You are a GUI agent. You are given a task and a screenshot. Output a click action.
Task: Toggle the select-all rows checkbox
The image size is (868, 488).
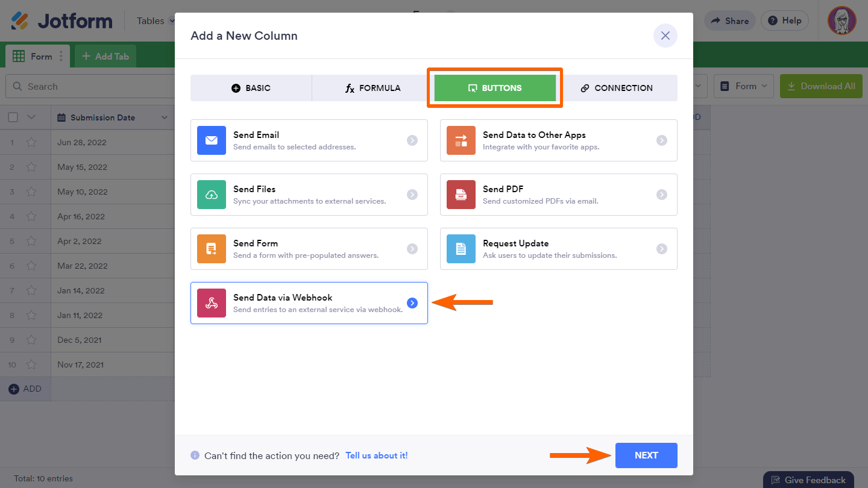[13, 117]
